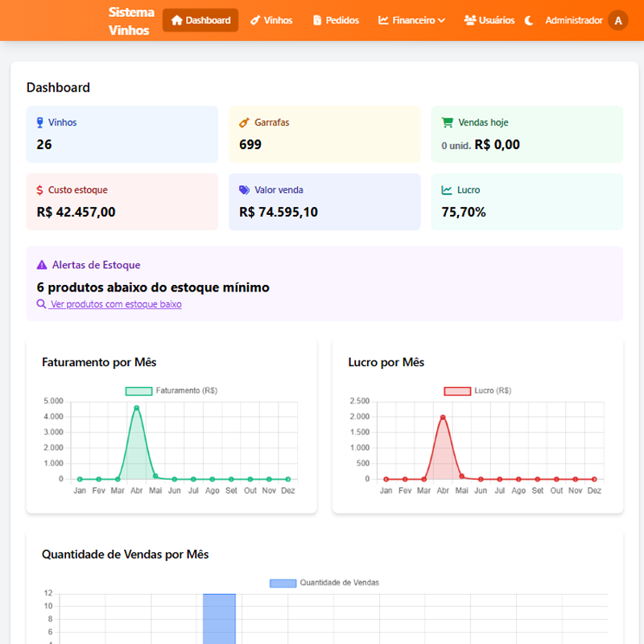644x644 pixels.
Task: Toggle Lucro (R$) legend swatch
Action: (457, 391)
